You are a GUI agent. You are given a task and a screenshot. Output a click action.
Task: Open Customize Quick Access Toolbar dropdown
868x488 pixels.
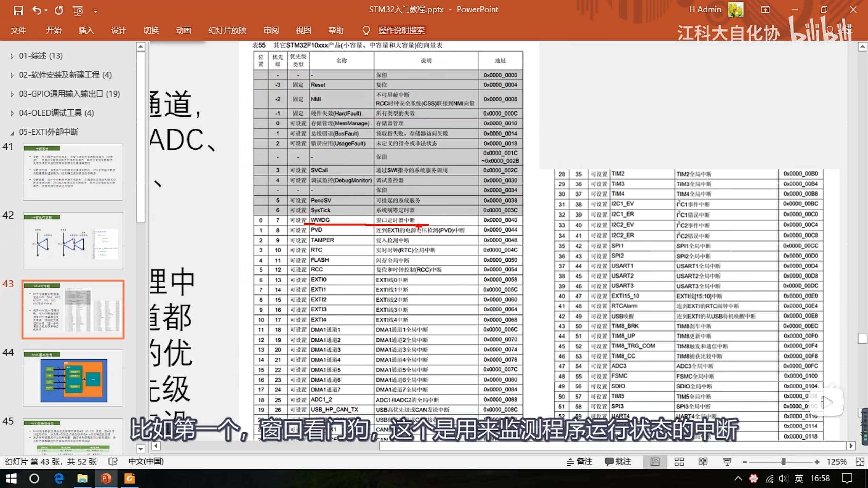(x=96, y=11)
